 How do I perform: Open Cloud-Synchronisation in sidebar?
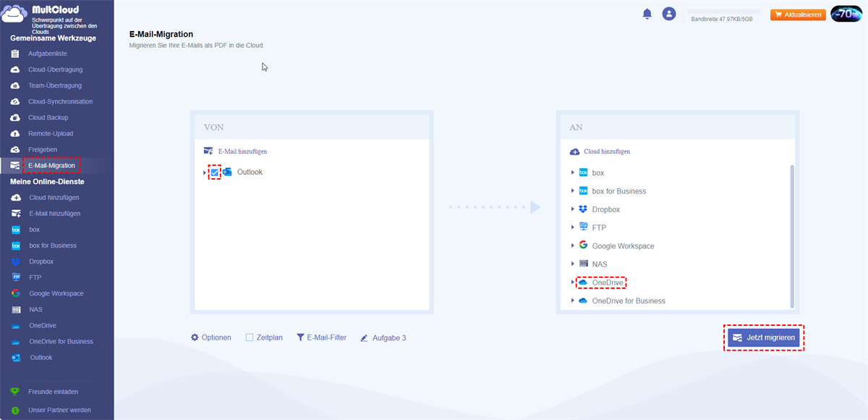[61, 102]
